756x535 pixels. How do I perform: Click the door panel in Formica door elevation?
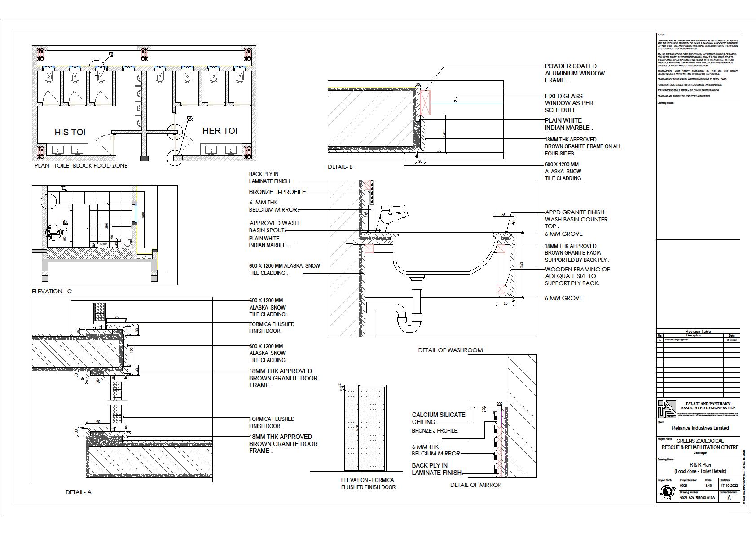[x=365, y=428]
